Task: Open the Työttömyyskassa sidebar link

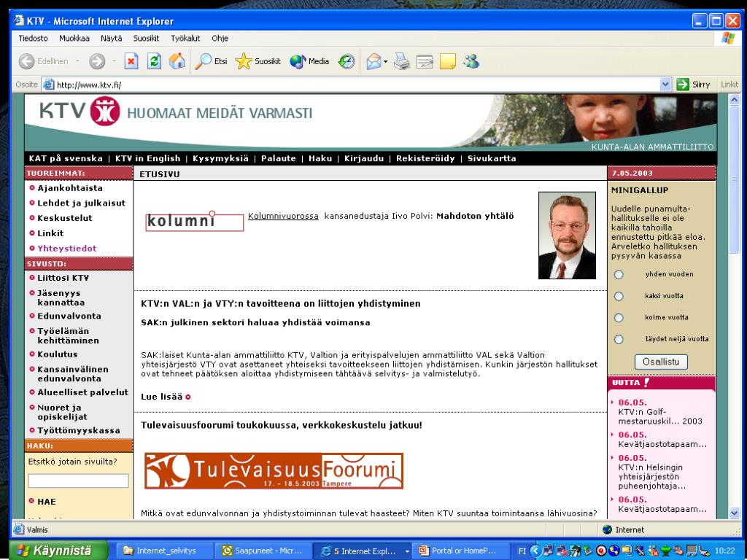Action: [x=79, y=430]
